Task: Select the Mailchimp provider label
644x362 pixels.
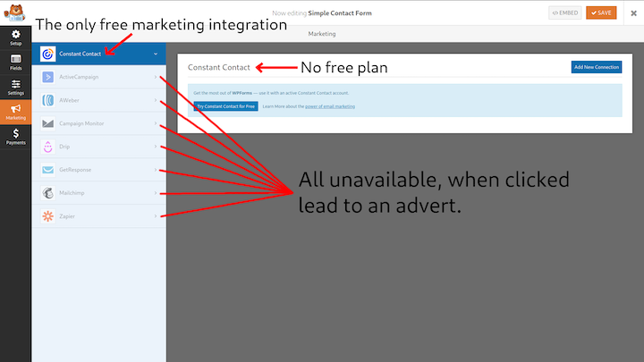Action: tap(72, 193)
